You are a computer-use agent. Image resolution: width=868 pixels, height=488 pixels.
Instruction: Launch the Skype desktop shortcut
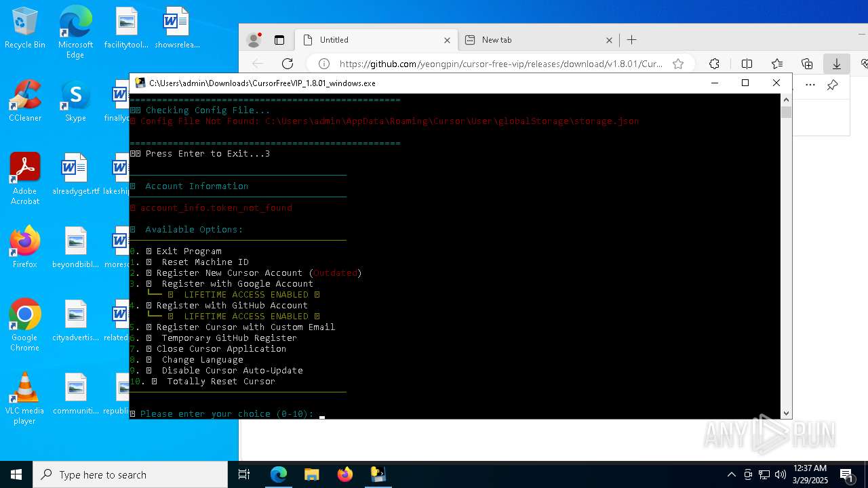(x=75, y=102)
